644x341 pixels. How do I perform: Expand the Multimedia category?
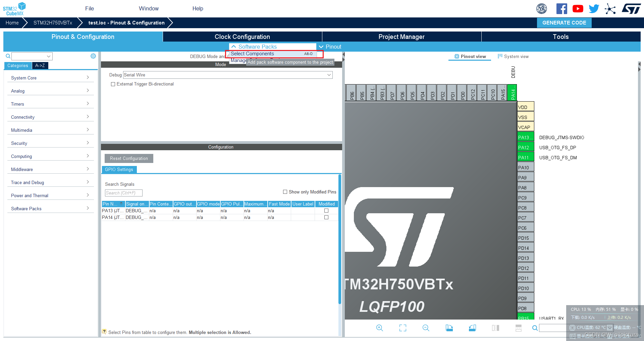[x=50, y=130]
